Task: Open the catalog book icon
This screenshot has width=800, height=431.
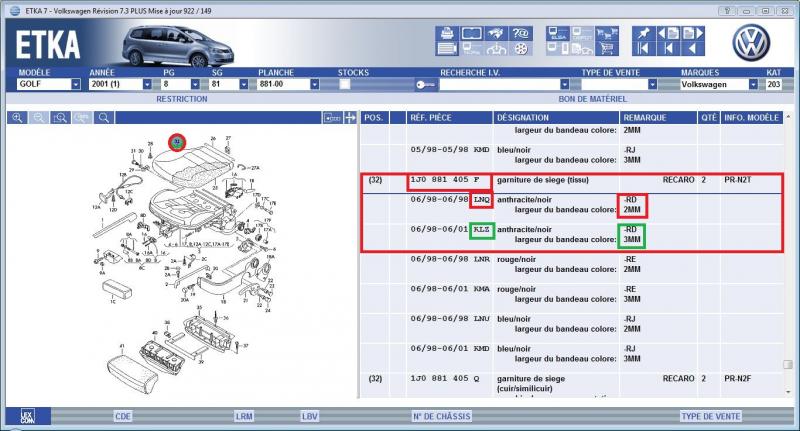Action: [x=471, y=33]
